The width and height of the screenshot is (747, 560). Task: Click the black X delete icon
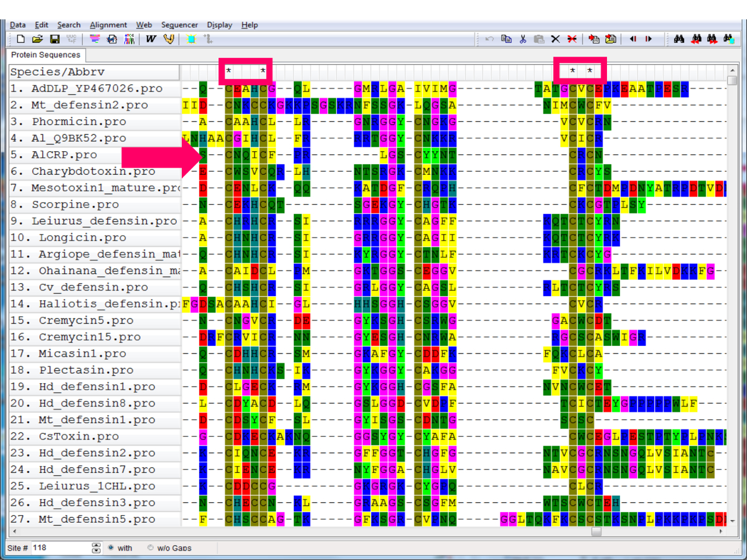click(555, 39)
